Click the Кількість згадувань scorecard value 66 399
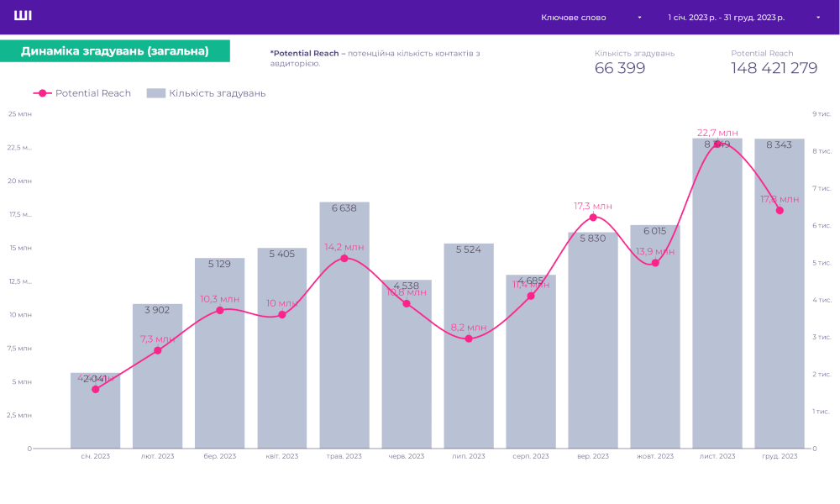This screenshot has height=504, width=840. pyautogui.click(x=620, y=69)
